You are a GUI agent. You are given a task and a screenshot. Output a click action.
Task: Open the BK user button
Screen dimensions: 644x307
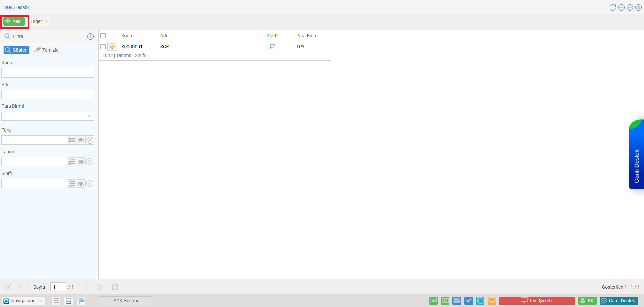point(587,301)
